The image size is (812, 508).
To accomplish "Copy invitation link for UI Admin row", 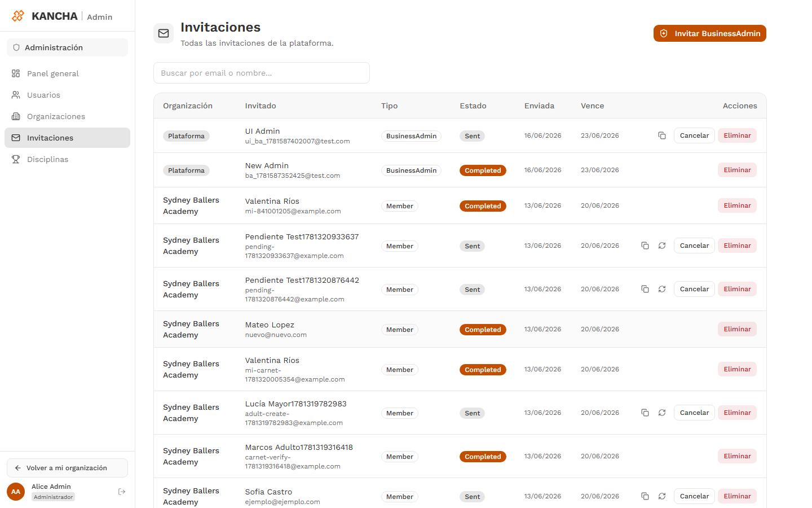I will click(662, 135).
